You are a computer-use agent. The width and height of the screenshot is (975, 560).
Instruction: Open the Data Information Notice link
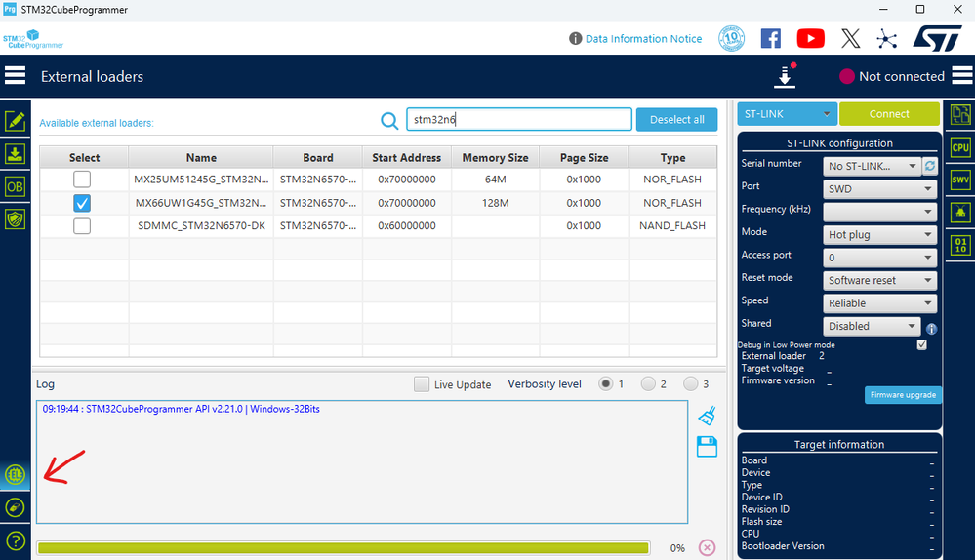643,38
